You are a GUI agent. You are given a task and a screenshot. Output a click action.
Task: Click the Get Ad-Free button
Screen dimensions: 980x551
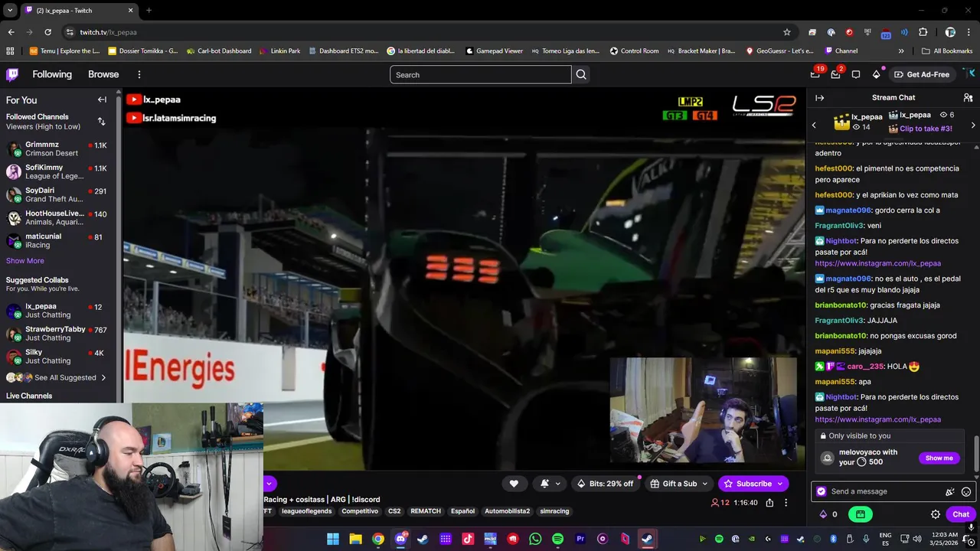922,74
